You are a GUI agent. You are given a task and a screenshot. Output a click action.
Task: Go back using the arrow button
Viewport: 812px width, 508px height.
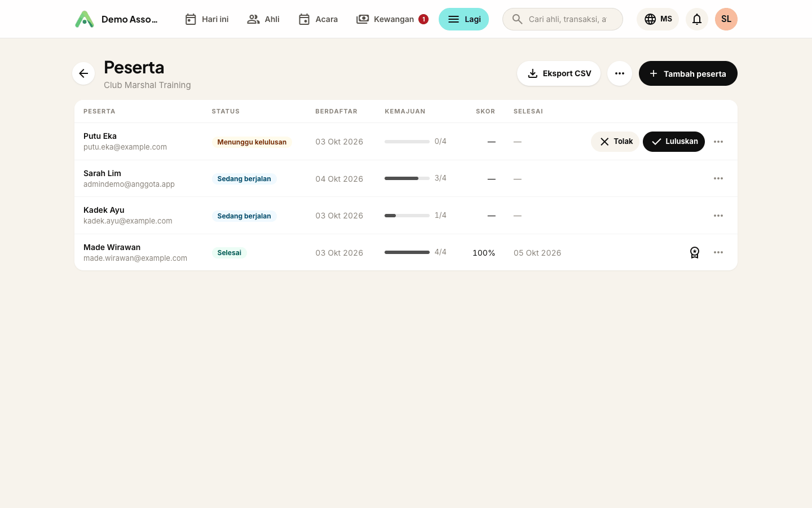click(83, 73)
